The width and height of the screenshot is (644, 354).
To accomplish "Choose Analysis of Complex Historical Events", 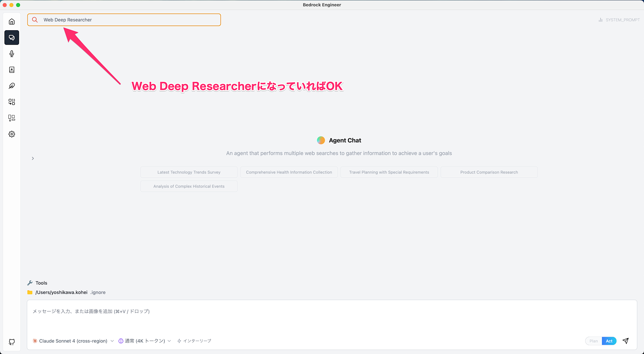I will click(189, 186).
